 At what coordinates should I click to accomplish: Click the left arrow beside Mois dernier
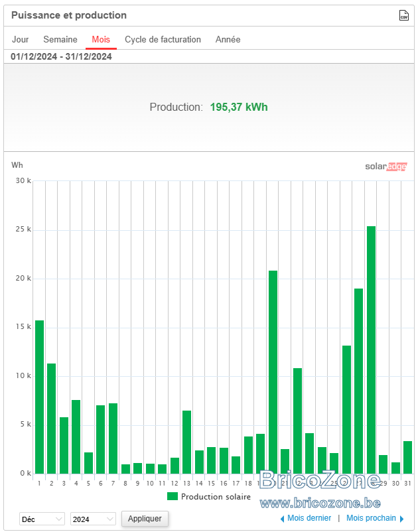click(282, 519)
